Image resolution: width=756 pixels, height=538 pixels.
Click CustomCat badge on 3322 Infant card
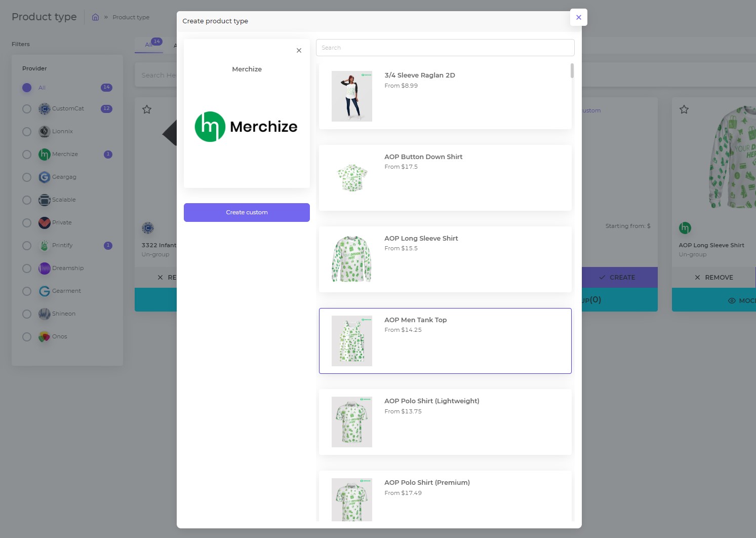(x=148, y=228)
